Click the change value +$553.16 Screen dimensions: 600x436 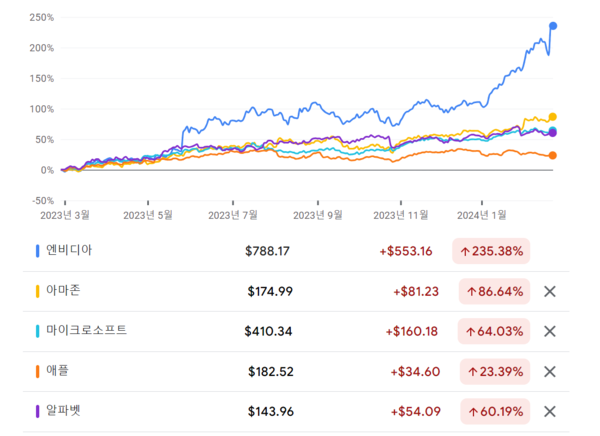tap(406, 251)
